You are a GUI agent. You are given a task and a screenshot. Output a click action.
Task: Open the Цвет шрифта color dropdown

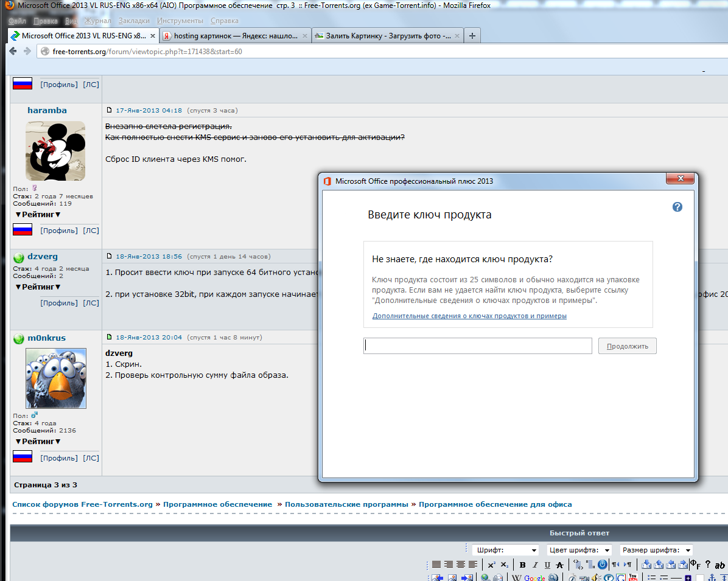(579, 550)
